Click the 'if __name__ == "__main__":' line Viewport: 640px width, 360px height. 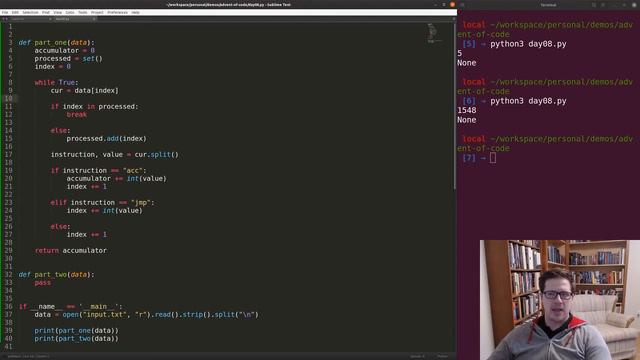[x=70, y=307]
